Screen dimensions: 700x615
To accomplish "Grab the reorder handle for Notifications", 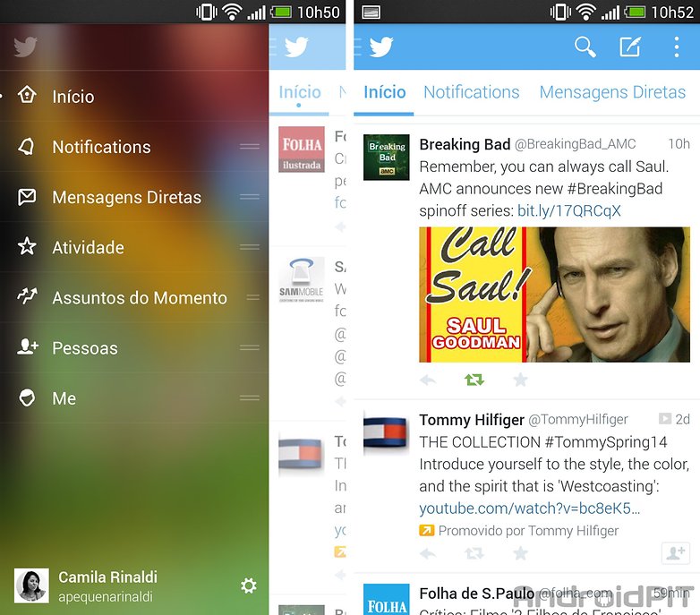I will tap(250, 146).
